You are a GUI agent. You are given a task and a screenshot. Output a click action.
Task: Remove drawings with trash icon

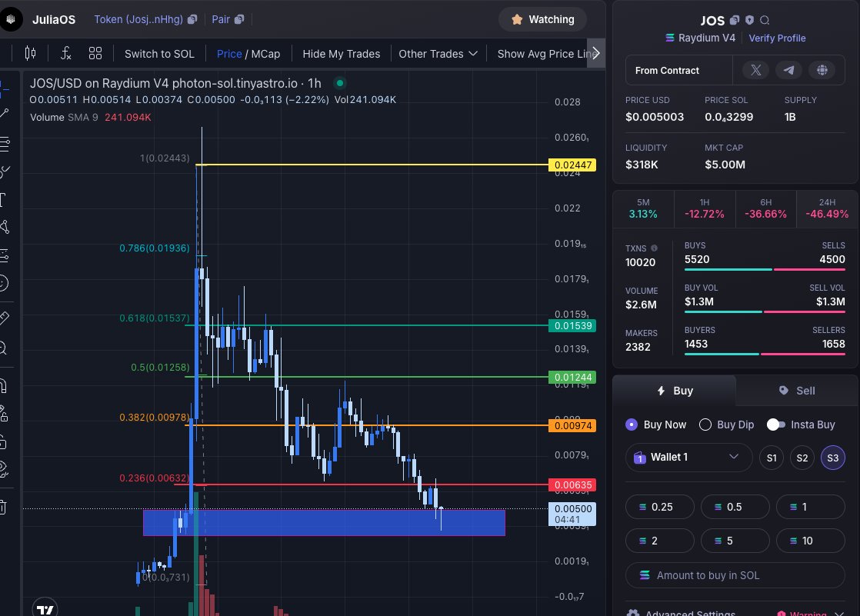click(x=3, y=507)
